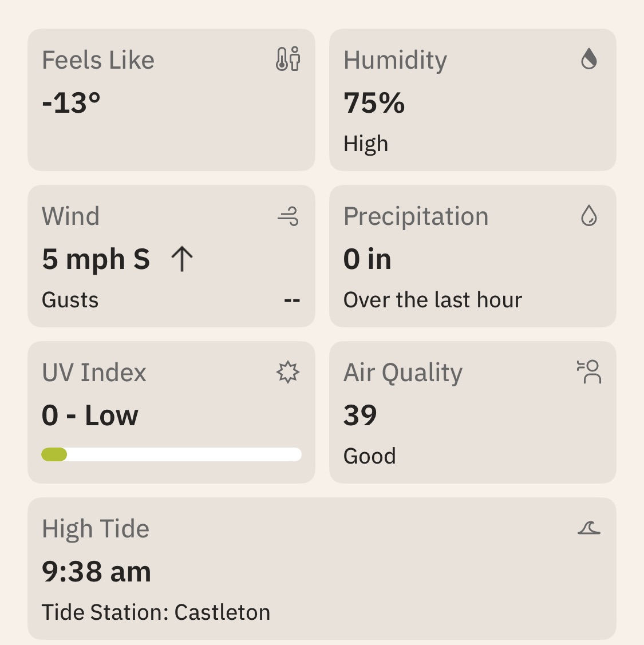Click the Feels Like thermometer icon
This screenshot has width=644, height=645.
pos(288,59)
